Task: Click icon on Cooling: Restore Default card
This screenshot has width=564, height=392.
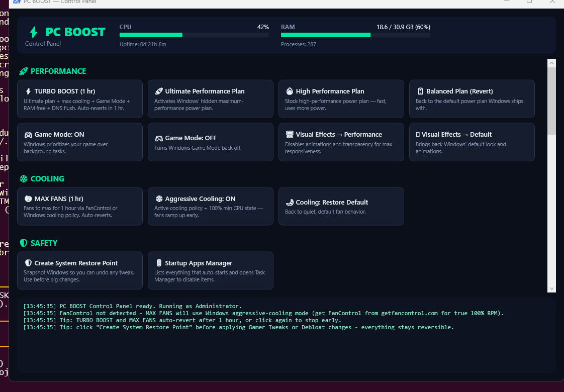Action: point(290,203)
